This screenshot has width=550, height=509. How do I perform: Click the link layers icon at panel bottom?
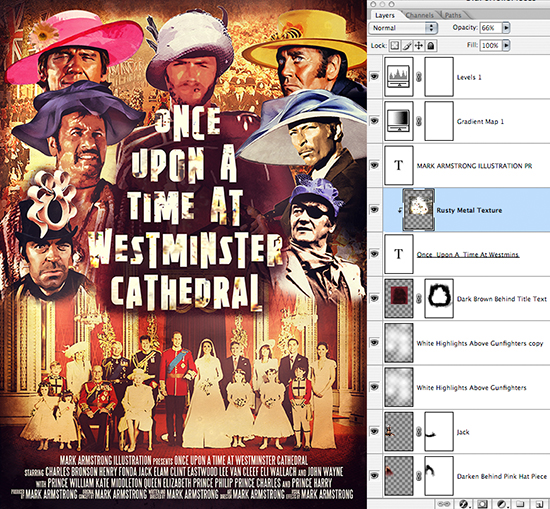[x=444, y=504]
